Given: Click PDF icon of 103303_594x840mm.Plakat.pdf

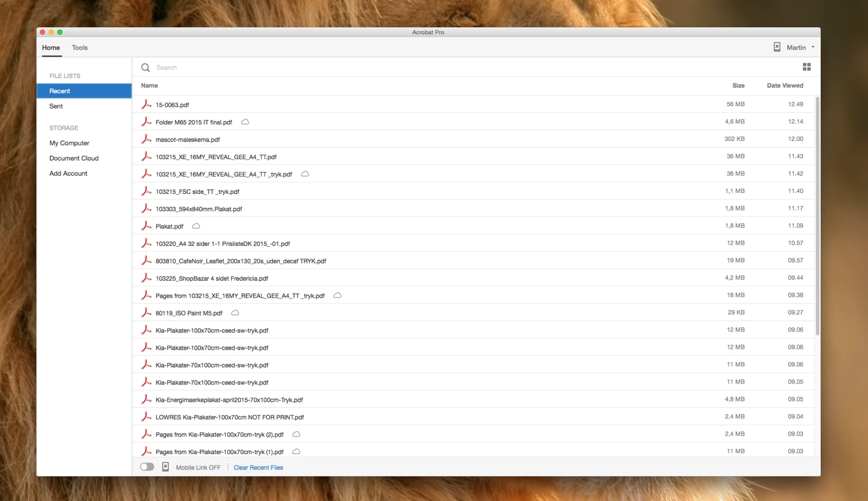Looking at the screenshot, I should click(146, 209).
